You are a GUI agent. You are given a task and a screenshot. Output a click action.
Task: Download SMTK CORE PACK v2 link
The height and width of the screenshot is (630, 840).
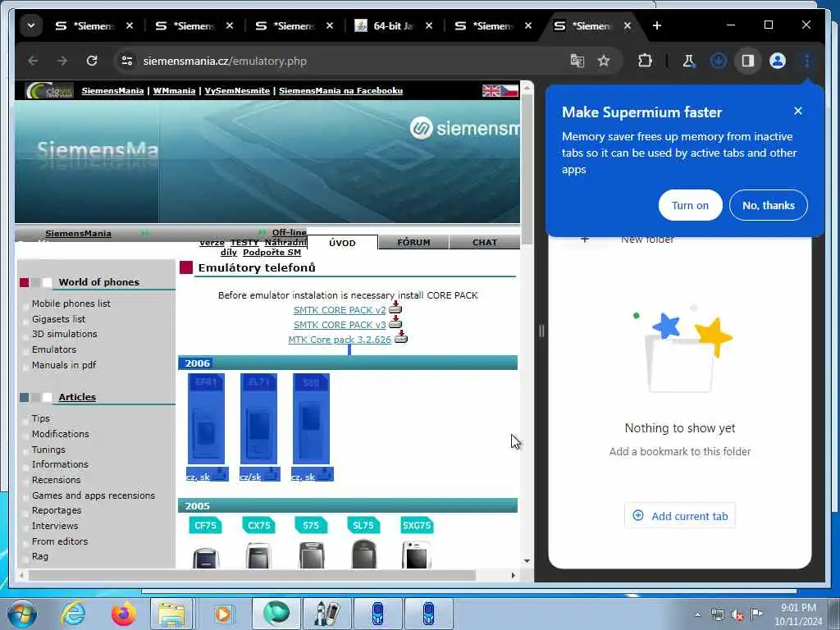click(x=339, y=310)
